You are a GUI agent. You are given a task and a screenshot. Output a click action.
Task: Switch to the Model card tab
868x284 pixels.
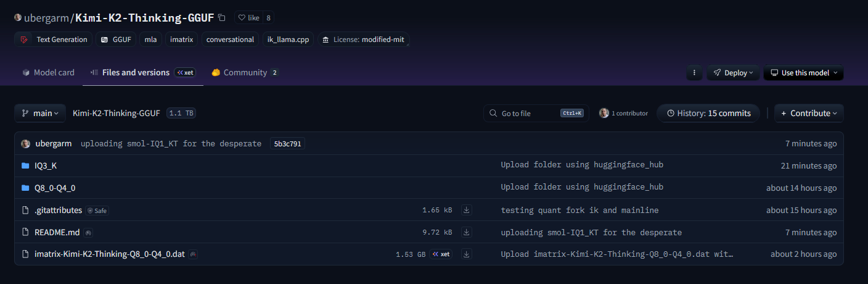click(48, 73)
